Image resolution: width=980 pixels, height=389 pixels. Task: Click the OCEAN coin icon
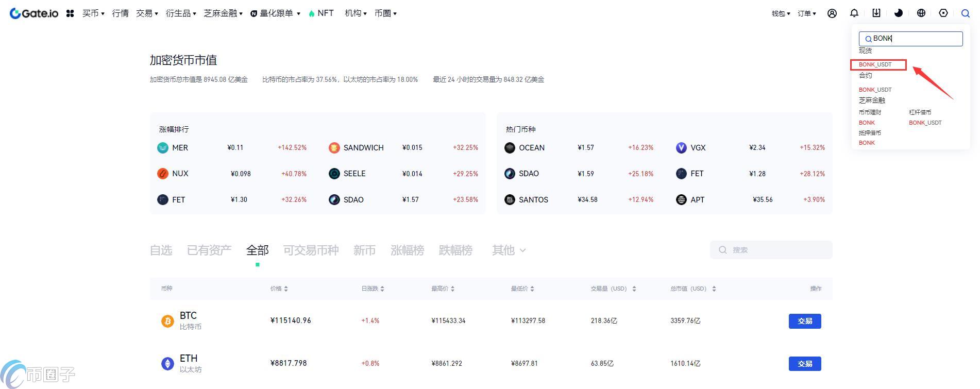tap(510, 148)
